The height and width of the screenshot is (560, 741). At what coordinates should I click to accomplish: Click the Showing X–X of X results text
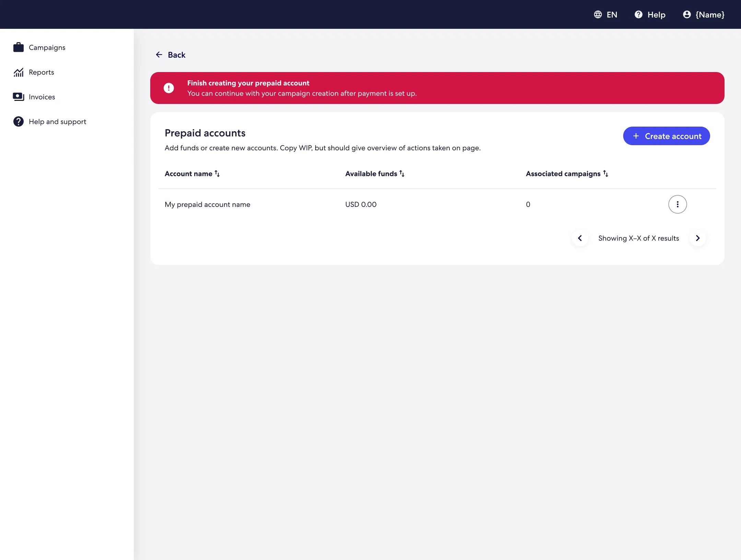click(x=639, y=238)
